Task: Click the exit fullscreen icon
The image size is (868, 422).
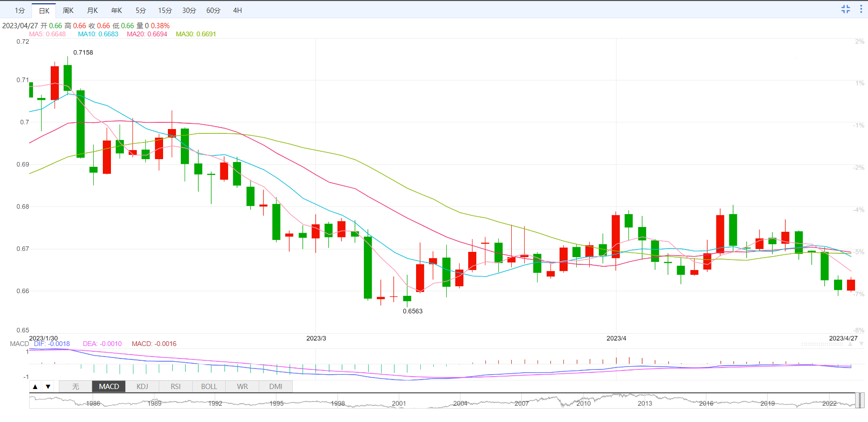Action: coord(846,9)
